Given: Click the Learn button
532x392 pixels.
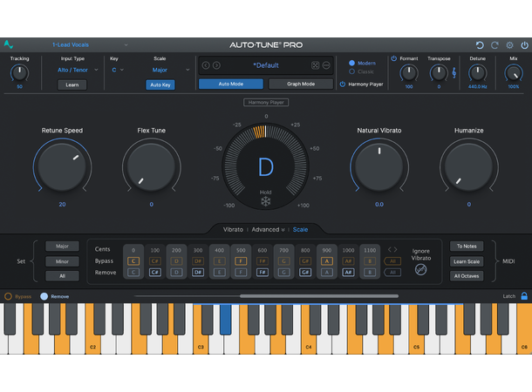Looking at the screenshot, I should tap(72, 84).
